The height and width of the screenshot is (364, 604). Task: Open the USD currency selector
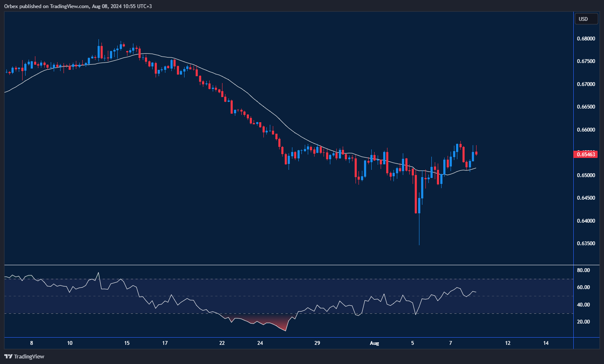click(583, 19)
